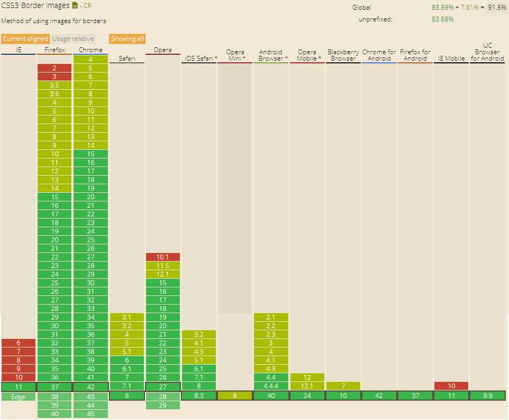Image resolution: width=509 pixels, height=420 pixels.
Task: Click the unprefixed usage value 83.88%
Action: coord(442,19)
